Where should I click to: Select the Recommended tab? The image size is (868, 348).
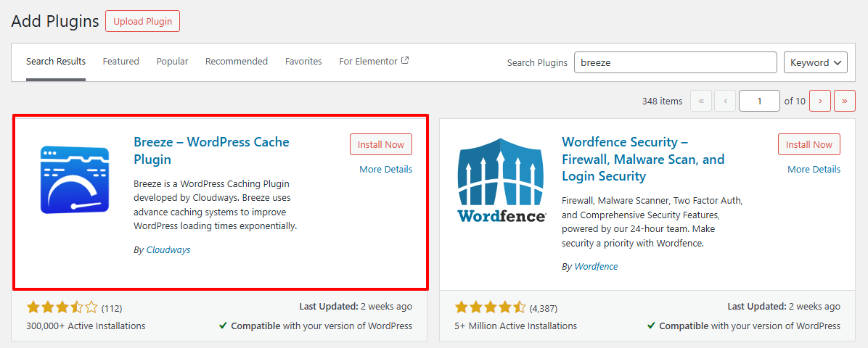point(237,62)
